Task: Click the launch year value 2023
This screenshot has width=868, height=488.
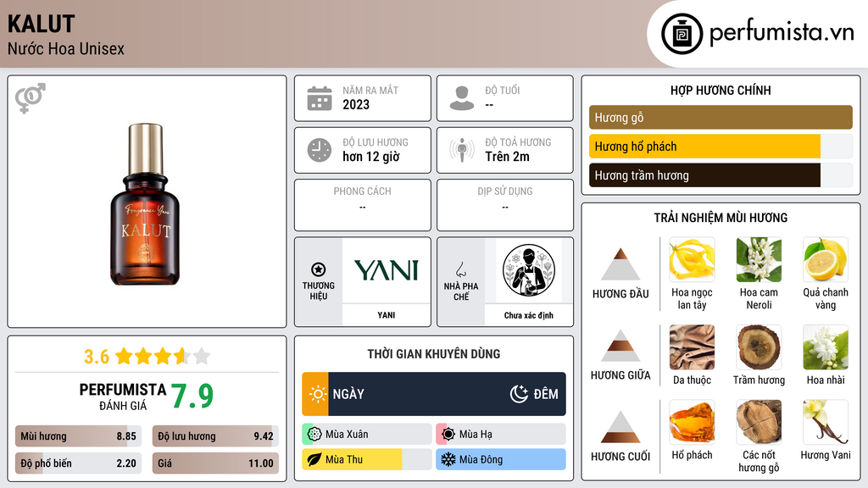Action: [356, 104]
